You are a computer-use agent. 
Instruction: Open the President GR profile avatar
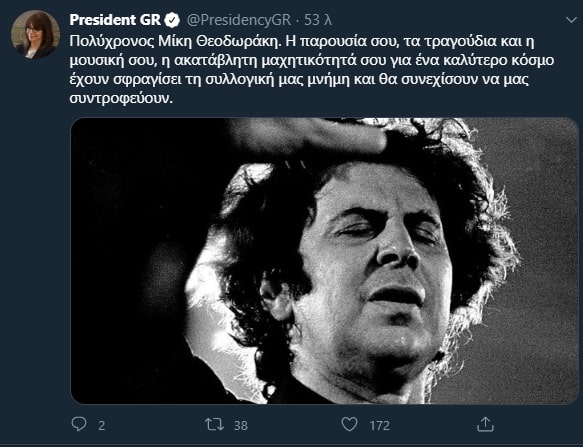(x=35, y=34)
